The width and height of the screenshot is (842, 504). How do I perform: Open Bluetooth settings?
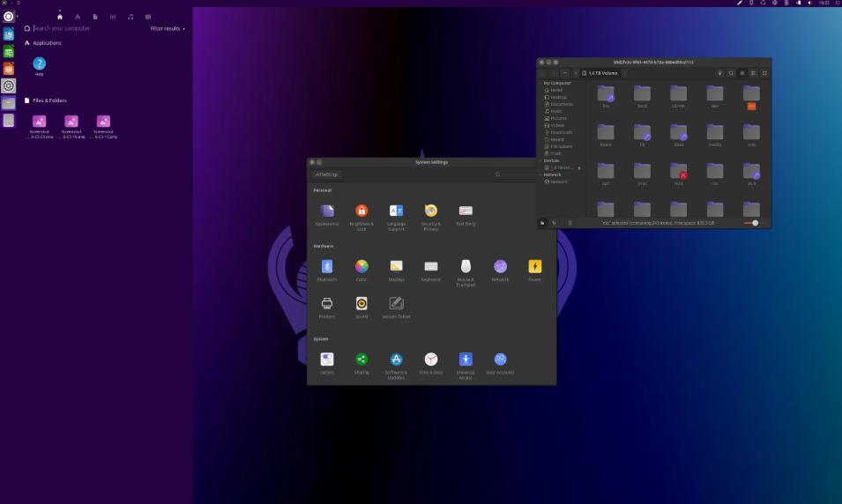[326, 267]
